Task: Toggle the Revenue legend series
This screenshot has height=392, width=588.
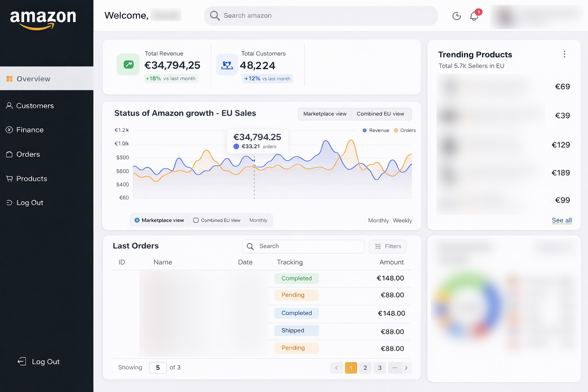Action: (x=376, y=131)
